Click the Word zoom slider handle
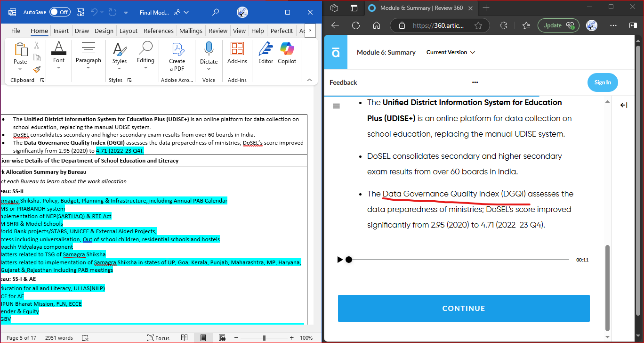The width and height of the screenshot is (644, 343). 264,338
